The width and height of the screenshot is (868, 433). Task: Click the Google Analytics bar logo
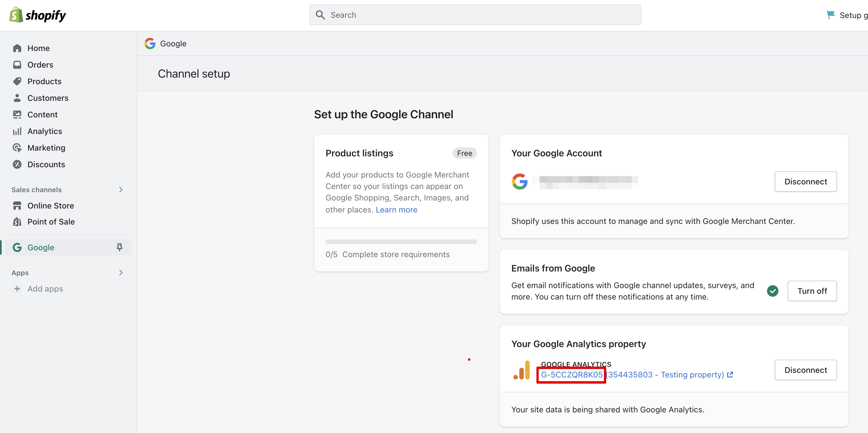[522, 370]
